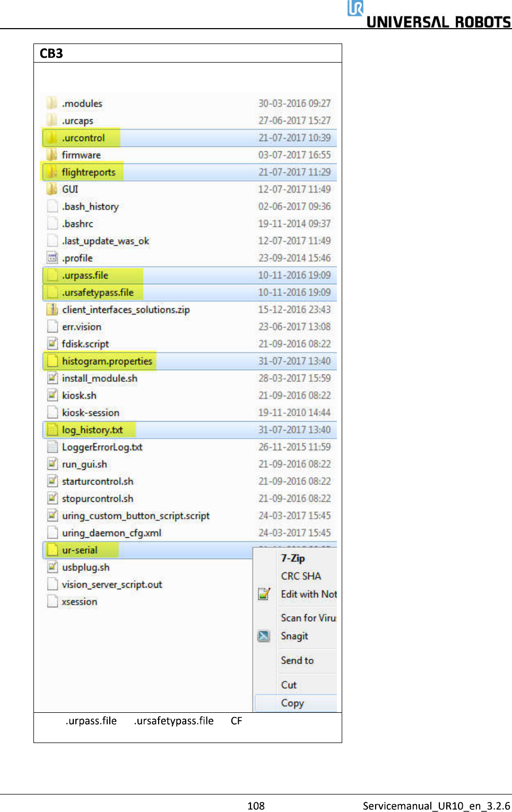Open the CRC SHA submenu
This screenshot has height=812, width=512.
coord(301,576)
